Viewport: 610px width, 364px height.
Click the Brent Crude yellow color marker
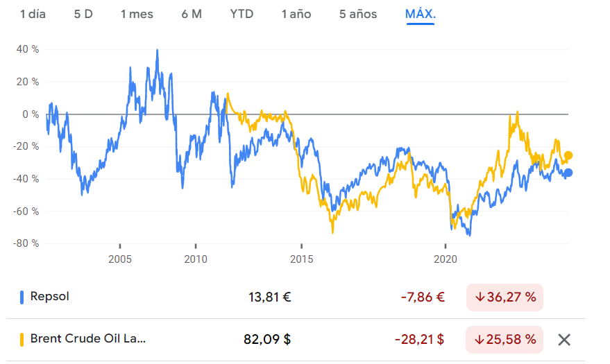(x=22, y=340)
